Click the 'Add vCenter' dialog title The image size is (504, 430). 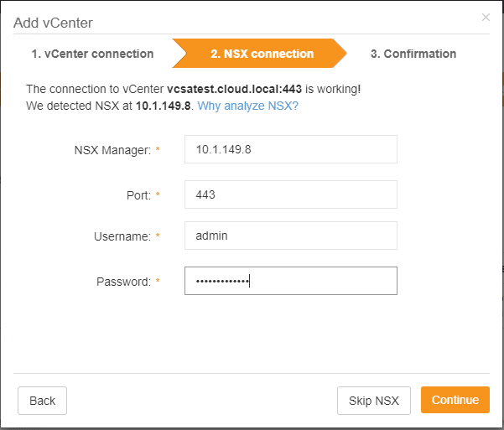click(53, 22)
